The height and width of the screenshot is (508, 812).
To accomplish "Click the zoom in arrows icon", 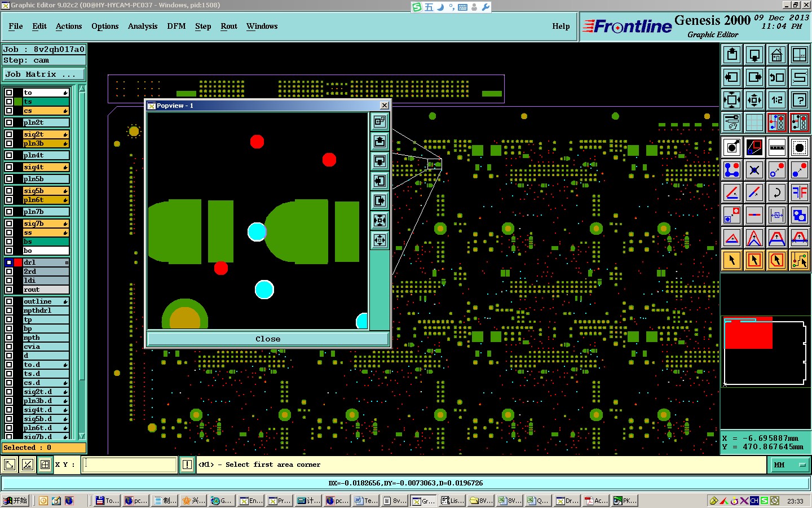I will click(x=732, y=100).
